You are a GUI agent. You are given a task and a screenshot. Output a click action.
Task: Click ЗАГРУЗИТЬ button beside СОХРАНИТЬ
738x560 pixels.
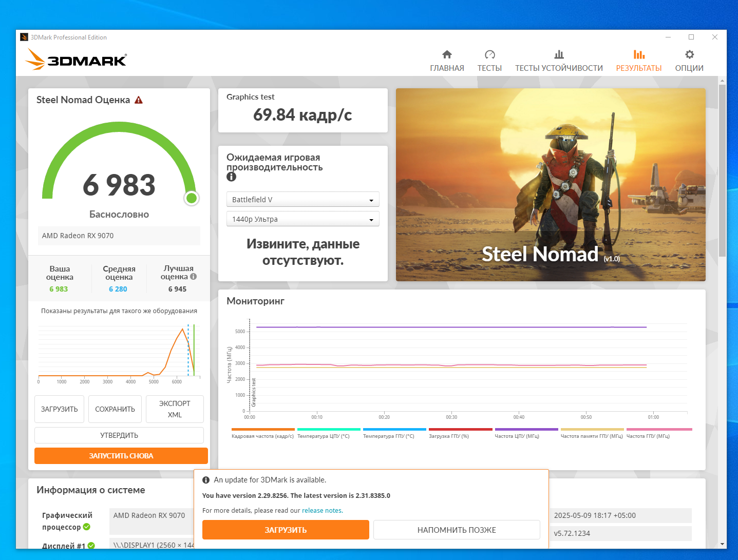click(x=60, y=409)
